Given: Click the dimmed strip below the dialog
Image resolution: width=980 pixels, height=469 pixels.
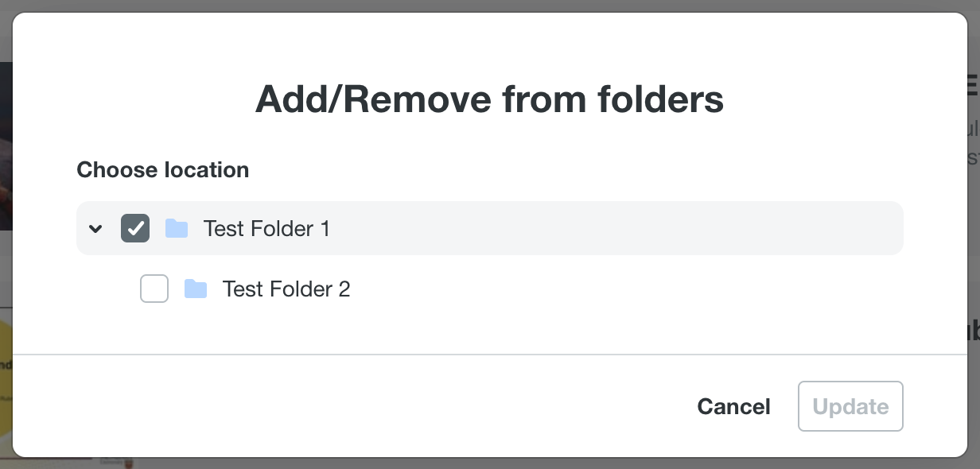Looking at the screenshot, I should (490, 463).
